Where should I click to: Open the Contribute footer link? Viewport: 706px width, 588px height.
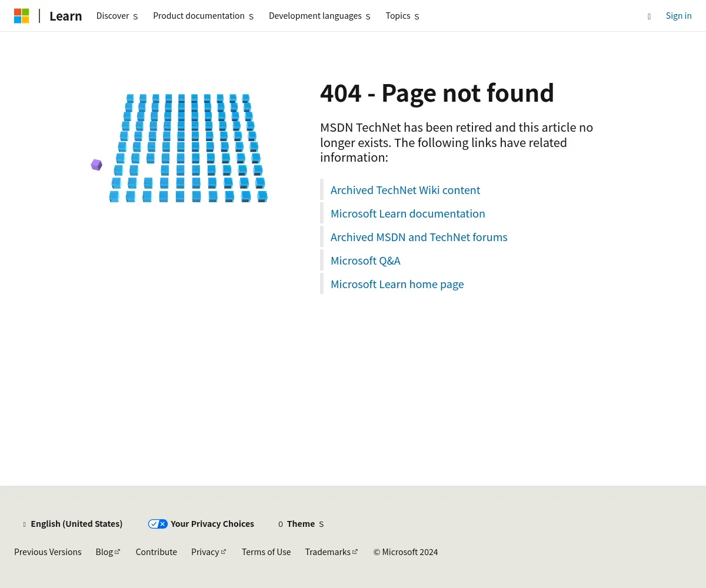pyautogui.click(x=156, y=552)
